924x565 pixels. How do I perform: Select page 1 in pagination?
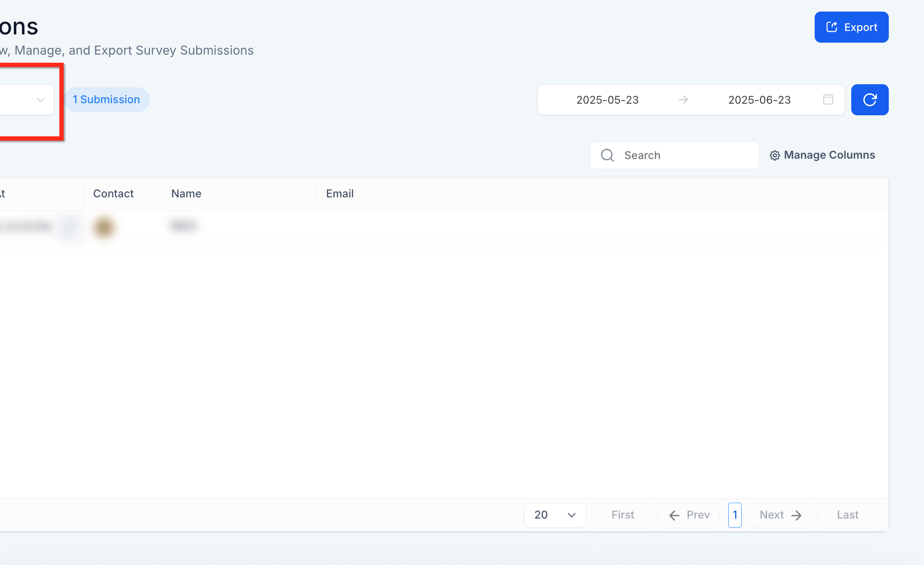coord(735,515)
